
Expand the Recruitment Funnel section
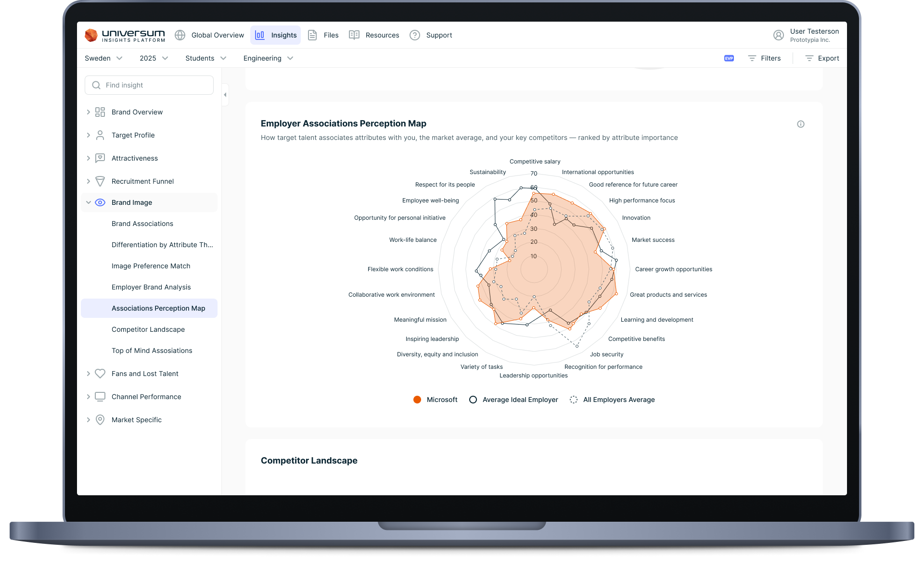click(x=88, y=181)
